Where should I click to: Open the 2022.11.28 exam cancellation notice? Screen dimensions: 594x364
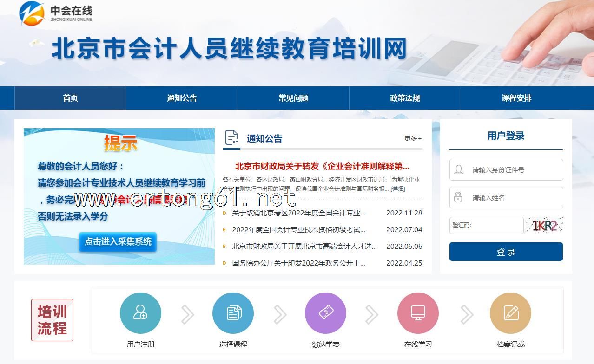point(298,213)
